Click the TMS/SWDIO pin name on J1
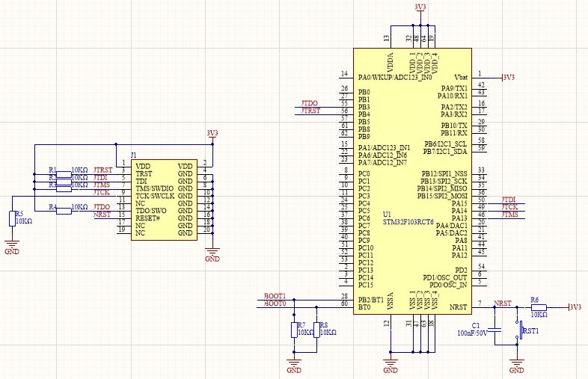The height and width of the screenshot is (379, 588). pos(155,188)
